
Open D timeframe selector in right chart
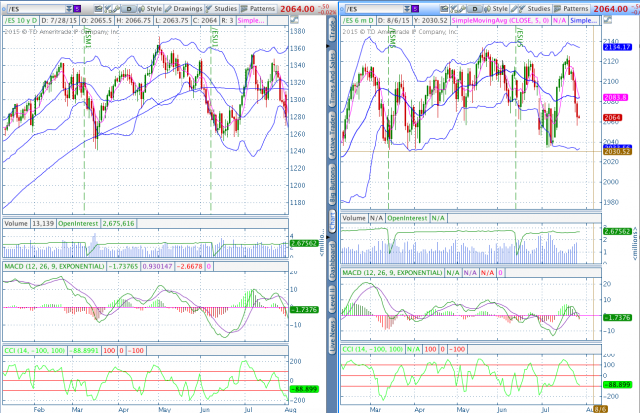[x=475, y=9]
